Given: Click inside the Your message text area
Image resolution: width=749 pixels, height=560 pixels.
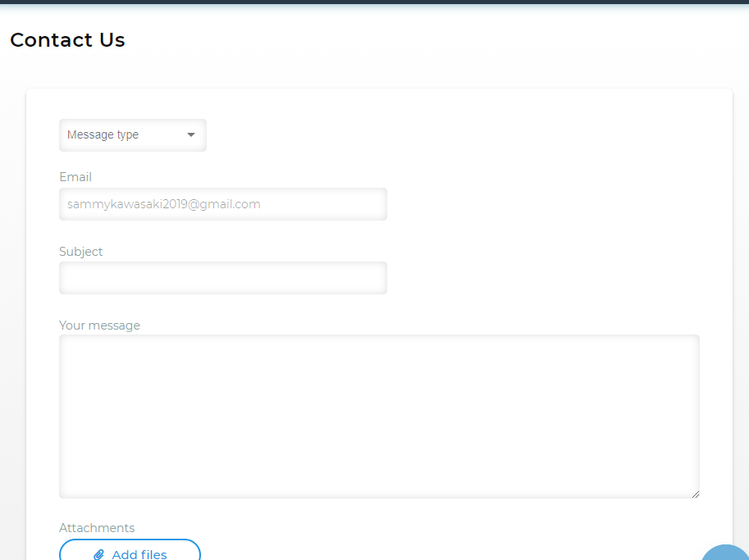Looking at the screenshot, I should 379,417.
